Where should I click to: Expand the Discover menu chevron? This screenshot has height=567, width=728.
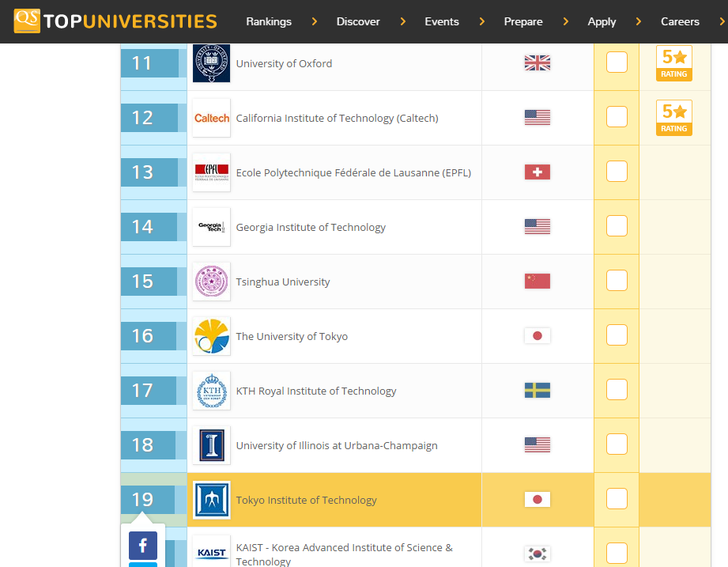click(x=402, y=21)
